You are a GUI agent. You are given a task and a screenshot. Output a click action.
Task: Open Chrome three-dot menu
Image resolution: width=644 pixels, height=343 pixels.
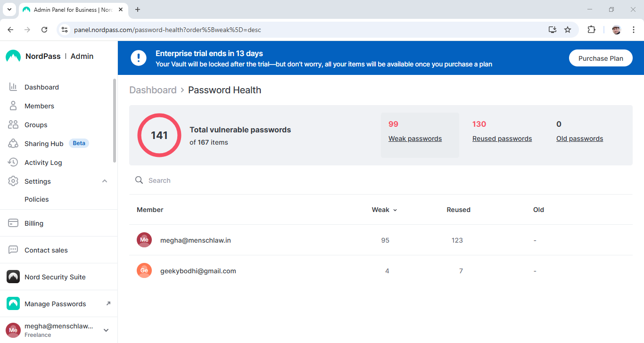coord(634,30)
